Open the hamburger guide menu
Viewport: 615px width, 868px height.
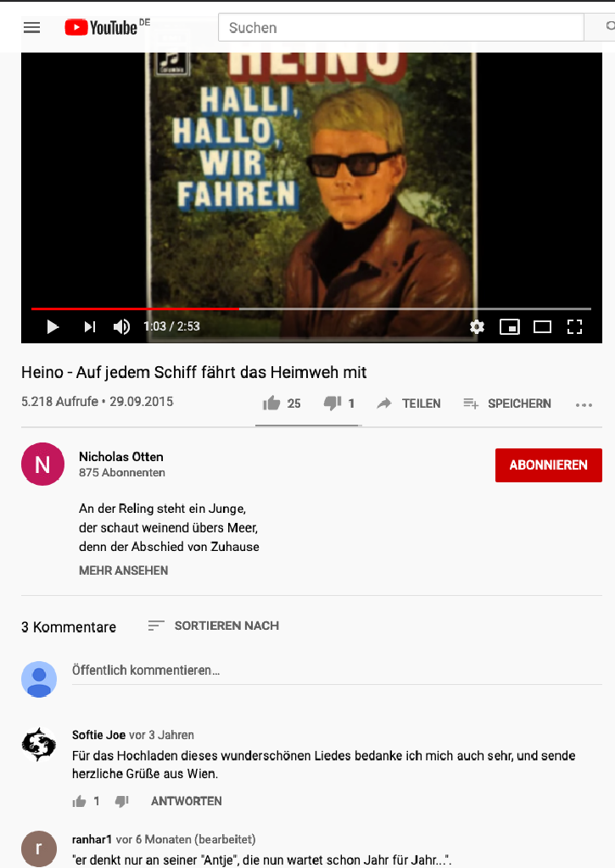pyautogui.click(x=31, y=28)
